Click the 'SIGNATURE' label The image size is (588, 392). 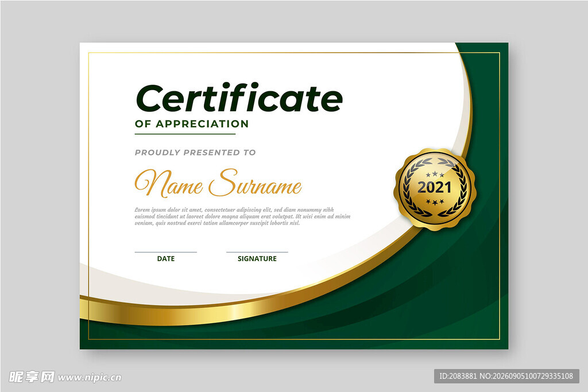(257, 259)
